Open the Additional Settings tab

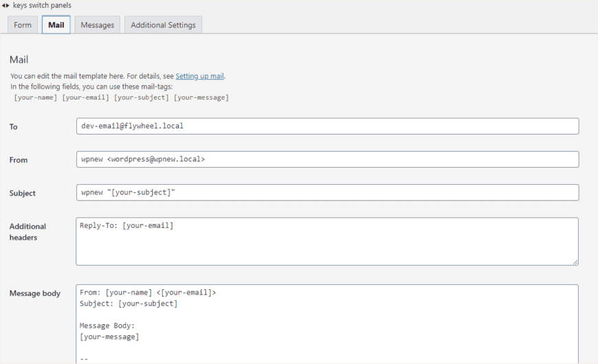click(163, 25)
